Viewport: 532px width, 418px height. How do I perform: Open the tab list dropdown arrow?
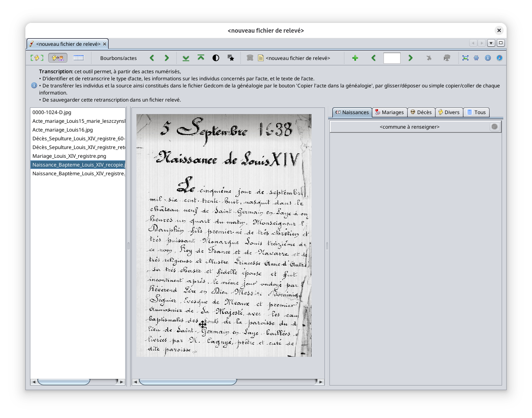(x=491, y=43)
